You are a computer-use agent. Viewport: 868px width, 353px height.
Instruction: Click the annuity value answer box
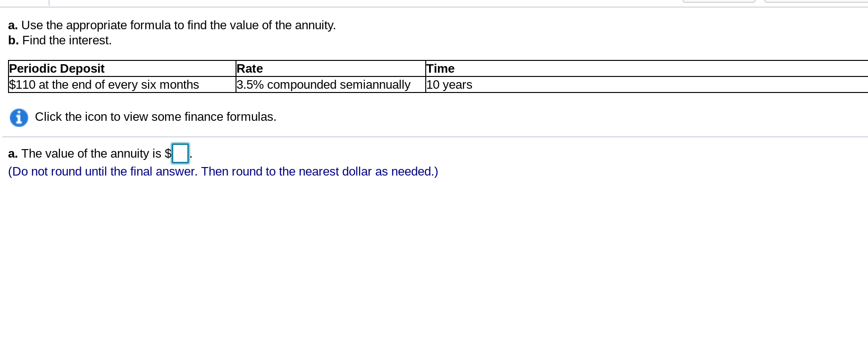[180, 153]
